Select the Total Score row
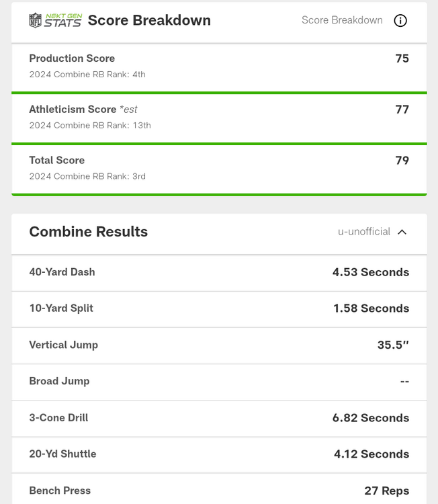The height and width of the screenshot is (504, 438). click(x=219, y=168)
